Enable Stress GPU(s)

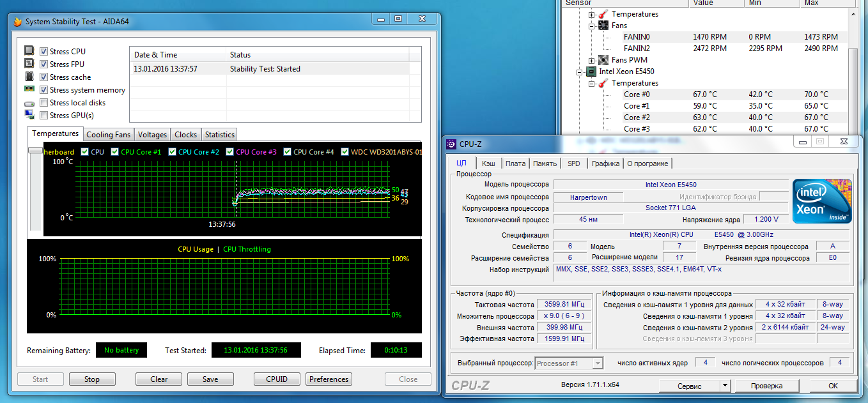43,116
